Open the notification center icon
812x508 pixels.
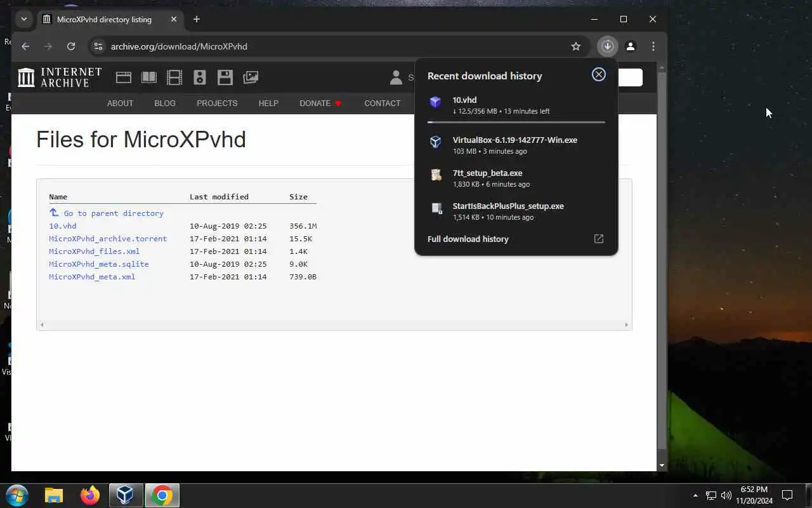pyautogui.click(x=787, y=495)
